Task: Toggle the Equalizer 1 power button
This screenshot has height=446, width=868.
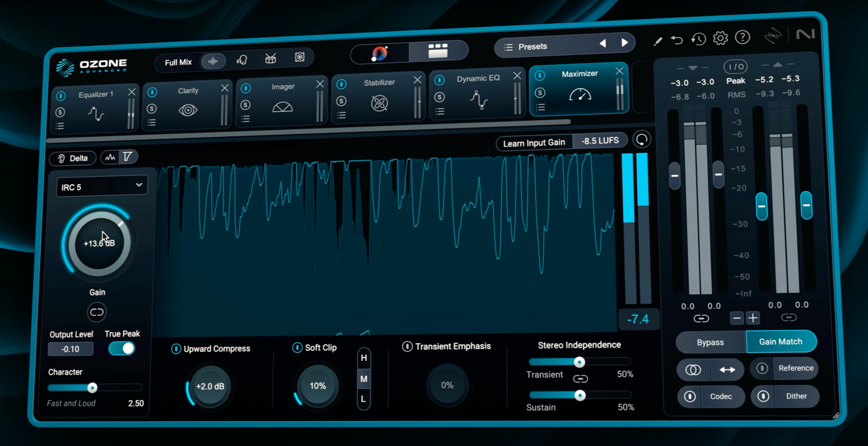Action: click(x=61, y=96)
